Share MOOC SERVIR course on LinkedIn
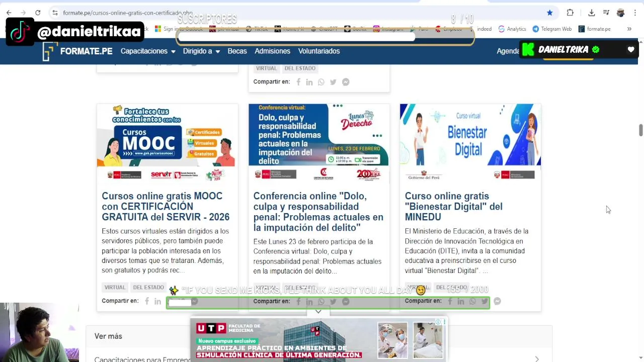 coord(158,301)
